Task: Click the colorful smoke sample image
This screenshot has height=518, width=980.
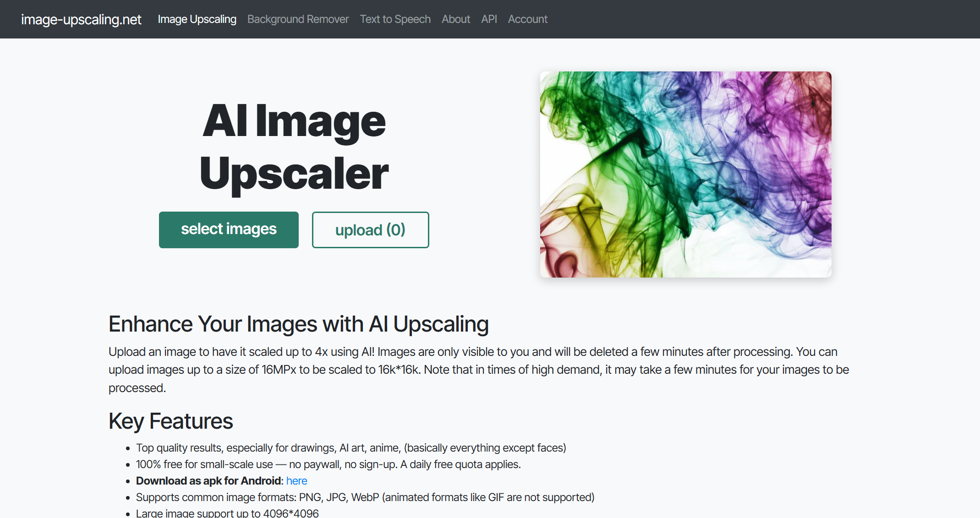Action: point(685,174)
